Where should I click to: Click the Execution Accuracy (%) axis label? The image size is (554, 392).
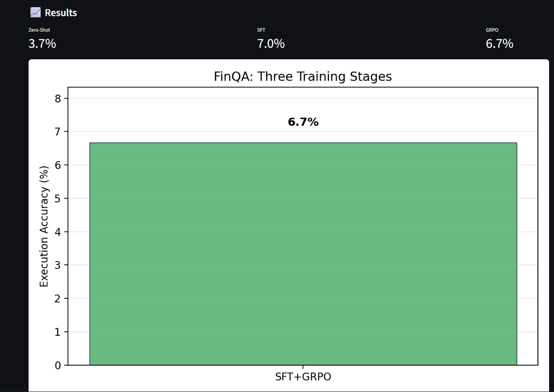[44, 227]
